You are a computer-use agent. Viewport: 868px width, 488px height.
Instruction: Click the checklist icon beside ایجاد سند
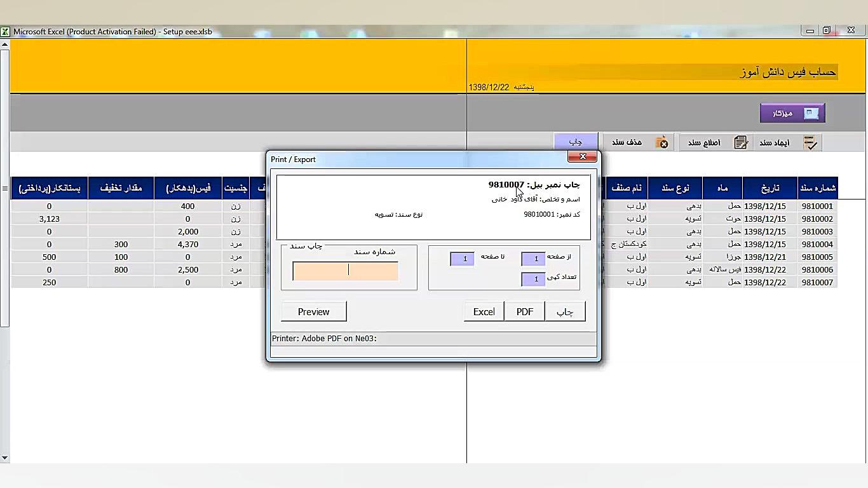click(810, 143)
